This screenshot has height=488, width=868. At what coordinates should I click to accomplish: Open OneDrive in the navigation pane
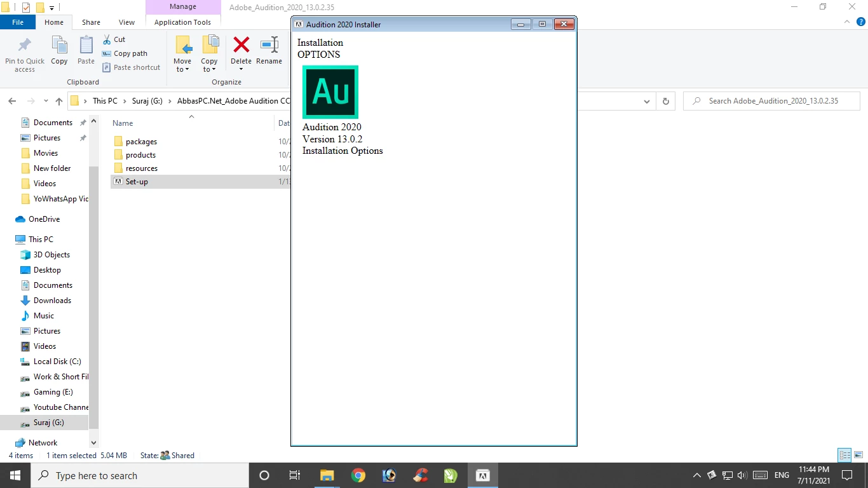tap(44, 219)
